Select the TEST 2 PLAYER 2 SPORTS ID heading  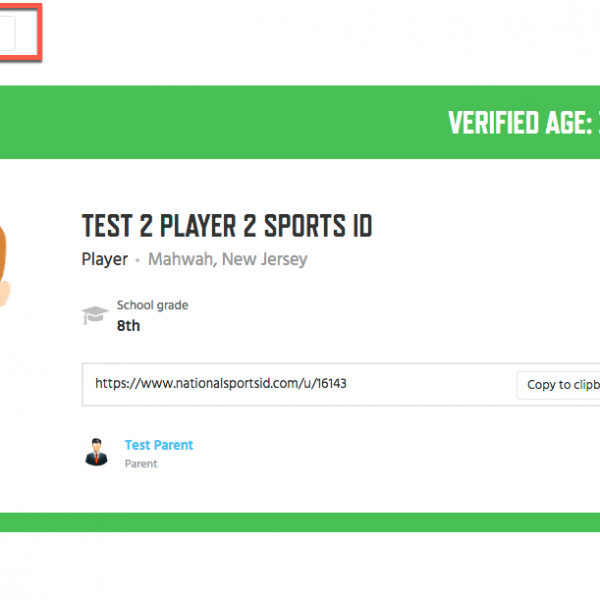coord(227,226)
